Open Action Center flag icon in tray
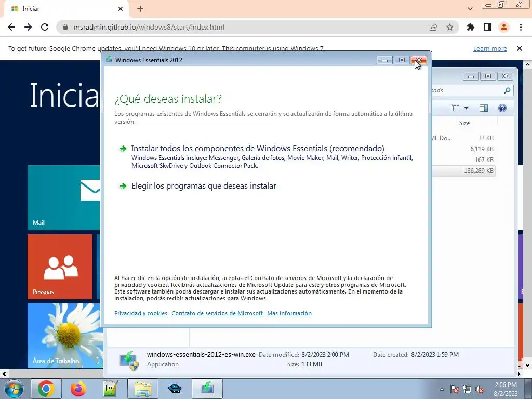The image size is (532, 399). click(455, 390)
